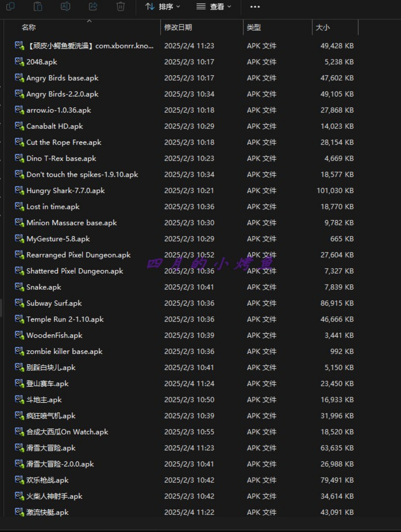Click the icon of MyGesture-5.8.apk

(x=20, y=239)
